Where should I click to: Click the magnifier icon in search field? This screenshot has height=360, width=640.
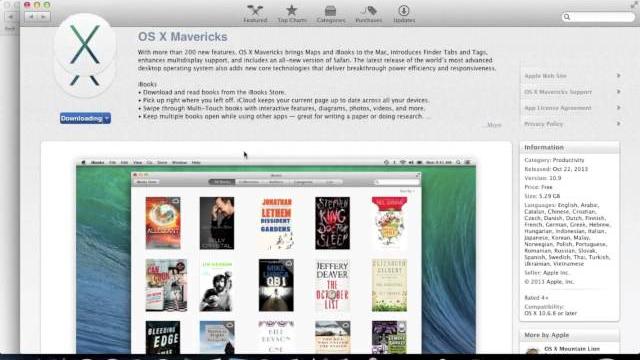(x=567, y=17)
